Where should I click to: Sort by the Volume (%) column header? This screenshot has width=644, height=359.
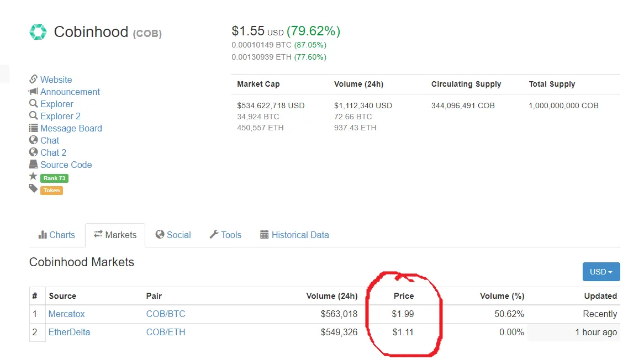tap(502, 295)
